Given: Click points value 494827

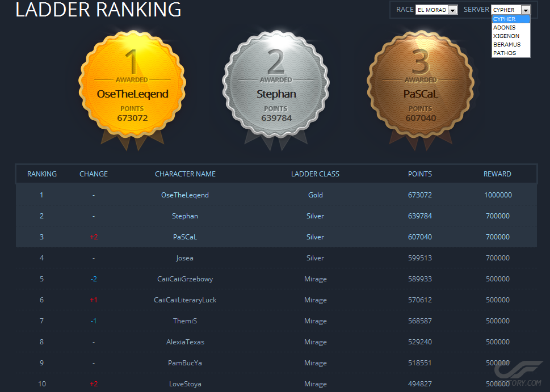Looking at the screenshot, I should [420, 384].
